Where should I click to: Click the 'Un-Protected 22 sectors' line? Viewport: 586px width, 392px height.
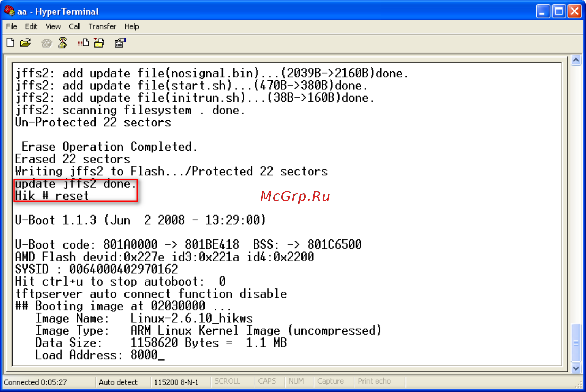pos(93,122)
